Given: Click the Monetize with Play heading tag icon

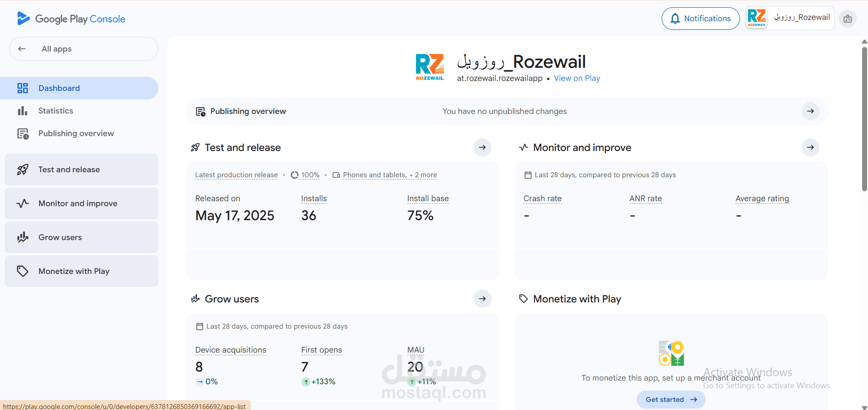Looking at the screenshot, I should tap(523, 299).
